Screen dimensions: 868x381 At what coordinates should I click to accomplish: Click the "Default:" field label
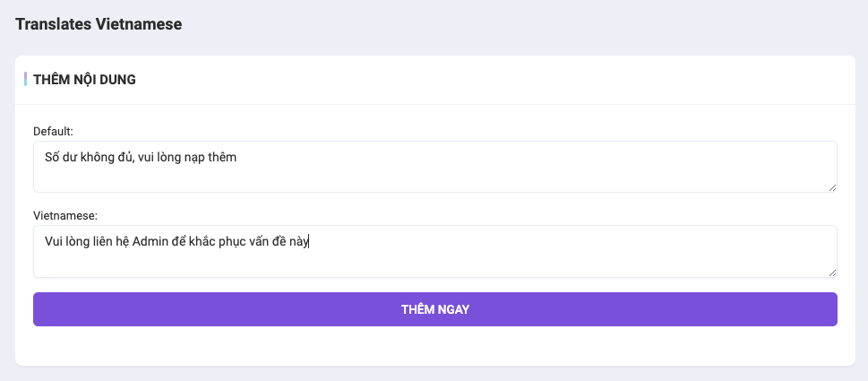click(53, 131)
